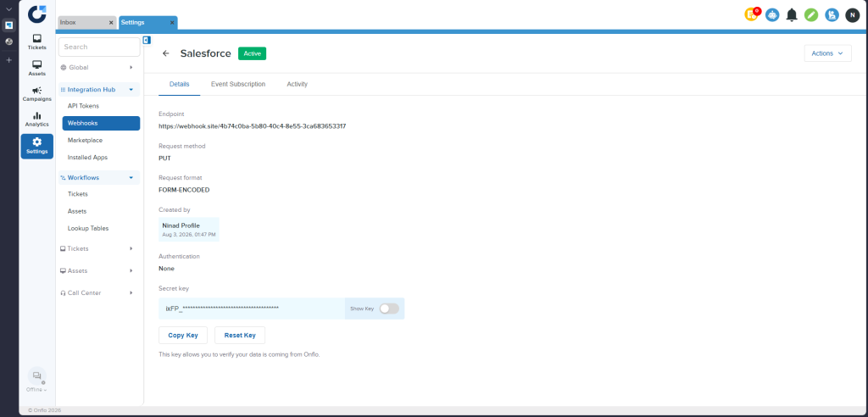868x417 pixels.
Task: Click the webhook.site endpoint URL
Action: [252, 126]
